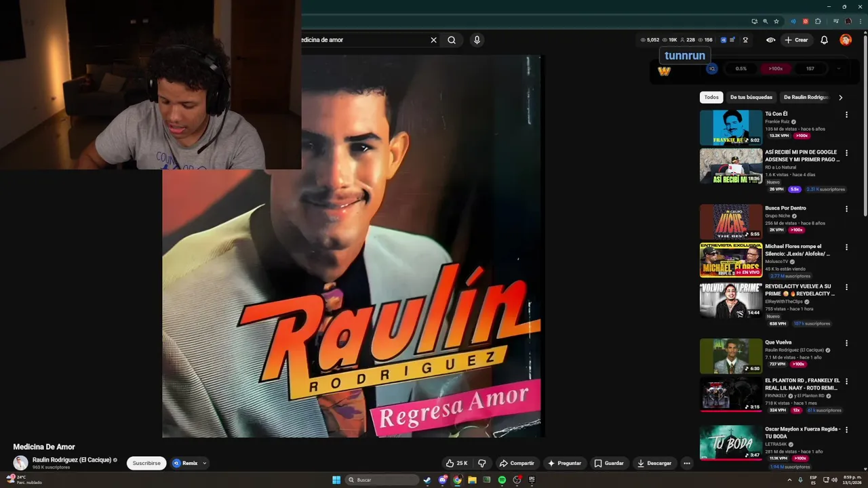Viewport: 868px width, 488px height.
Task: Open more actions three-dot button
Action: 687,463
